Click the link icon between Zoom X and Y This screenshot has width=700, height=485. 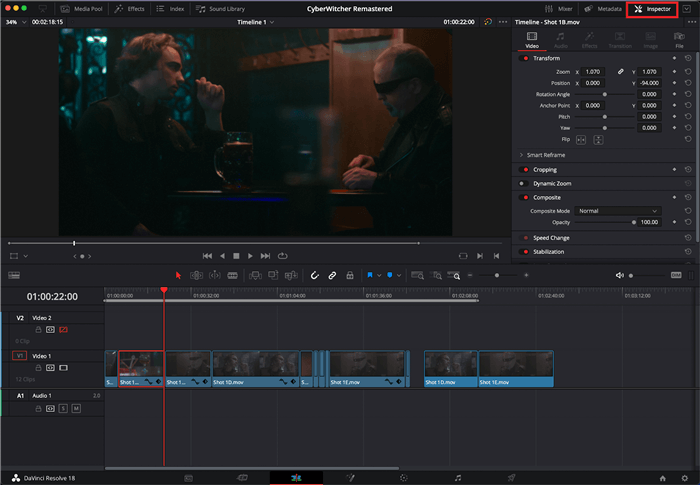[620, 72]
